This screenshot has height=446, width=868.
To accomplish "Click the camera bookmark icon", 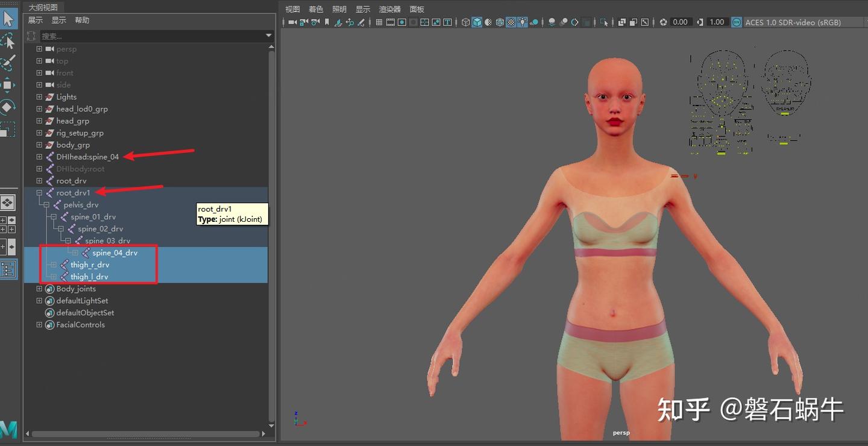I will pos(327,22).
